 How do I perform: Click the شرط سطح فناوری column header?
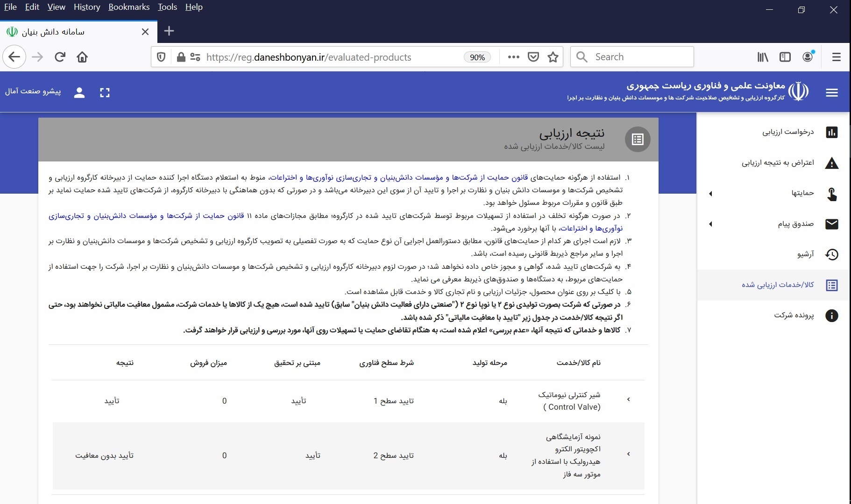click(386, 363)
